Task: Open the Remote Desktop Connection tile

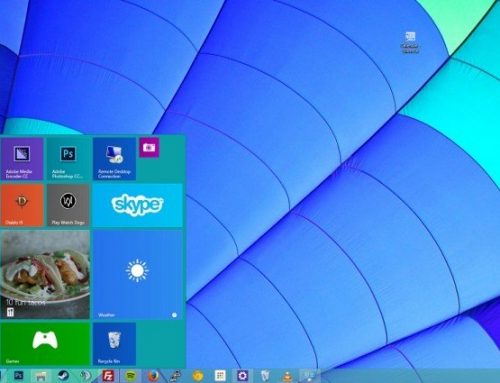Action: tap(114, 159)
